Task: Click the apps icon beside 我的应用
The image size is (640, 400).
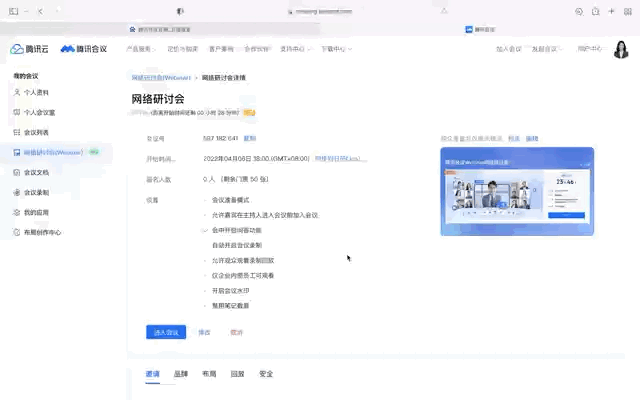Action: click(17, 212)
